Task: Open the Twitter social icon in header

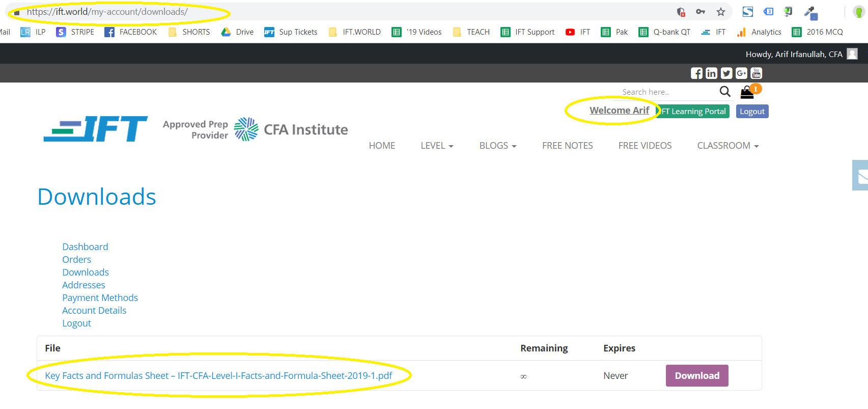Action: 726,73
